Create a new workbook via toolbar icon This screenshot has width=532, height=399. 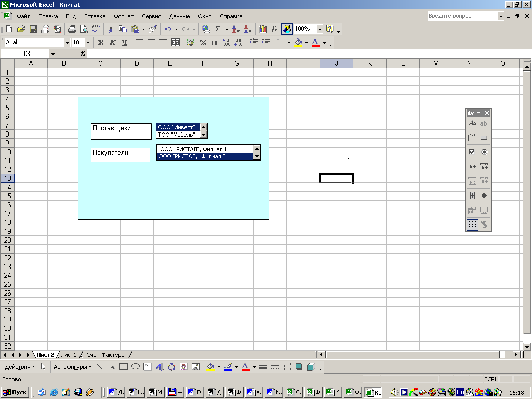coord(9,29)
